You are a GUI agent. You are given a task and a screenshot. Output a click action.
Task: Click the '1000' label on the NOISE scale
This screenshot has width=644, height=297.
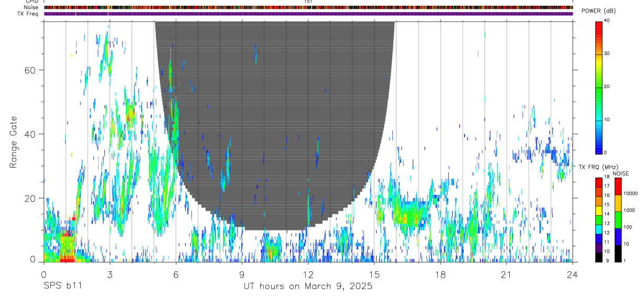click(629, 210)
